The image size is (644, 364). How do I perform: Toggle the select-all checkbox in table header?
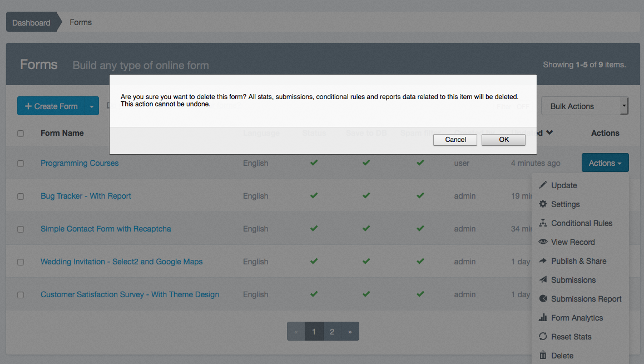click(21, 134)
